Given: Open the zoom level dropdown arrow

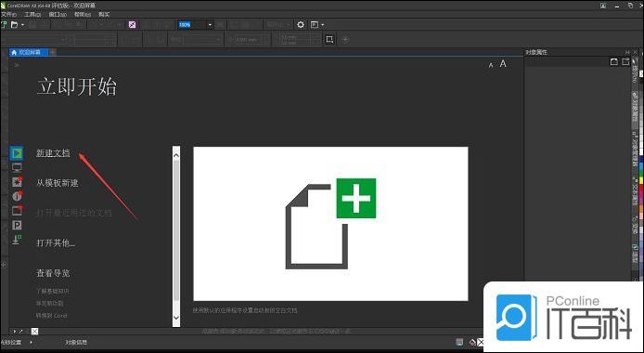Looking at the screenshot, I should (x=210, y=25).
